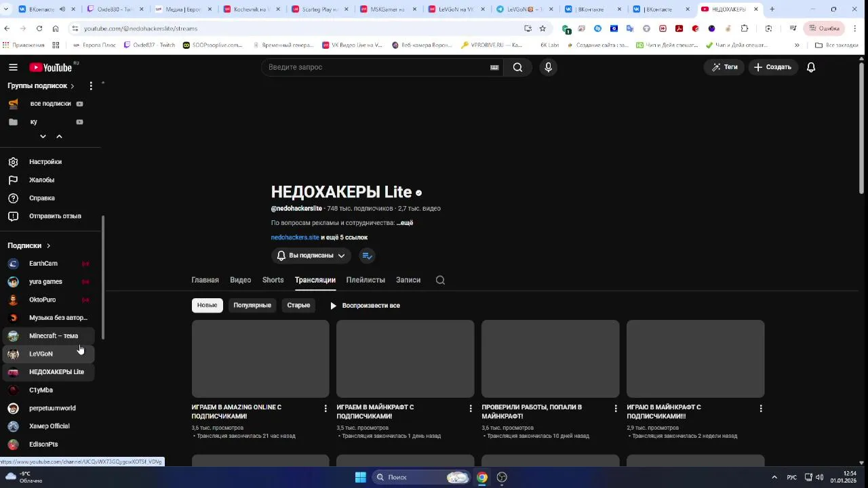Open OktoPuro subscription

tap(47, 300)
